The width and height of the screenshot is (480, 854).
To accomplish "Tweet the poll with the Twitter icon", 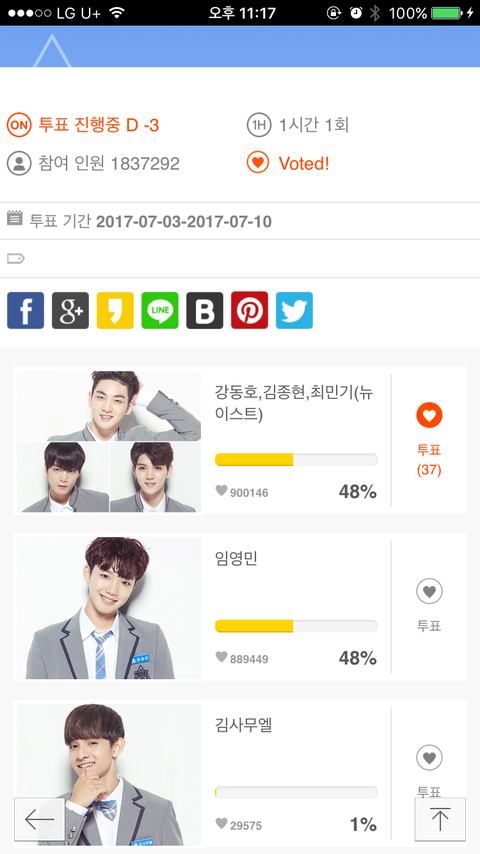I will click(x=294, y=310).
